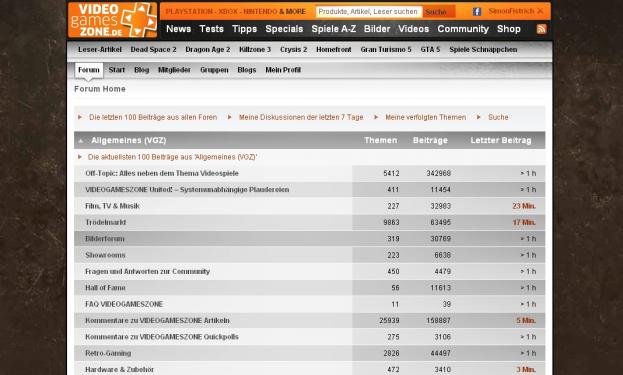Open Meine Diskussionen der letzten 7 Tage
This screenshot has width=623, height=375.
[301, 117]
